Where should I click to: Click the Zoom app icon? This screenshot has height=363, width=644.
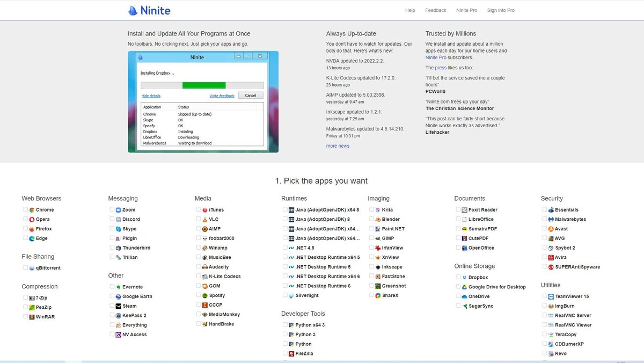(x=119, y=210)
